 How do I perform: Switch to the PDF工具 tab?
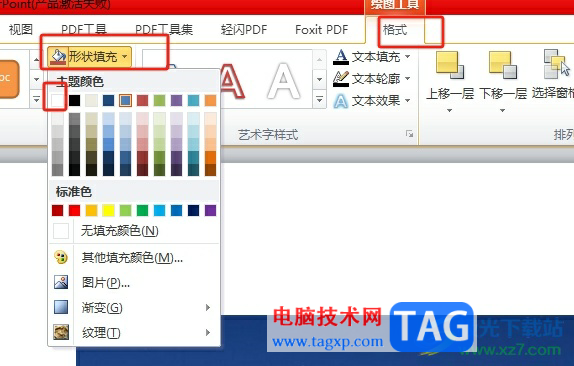pos(84,29)
